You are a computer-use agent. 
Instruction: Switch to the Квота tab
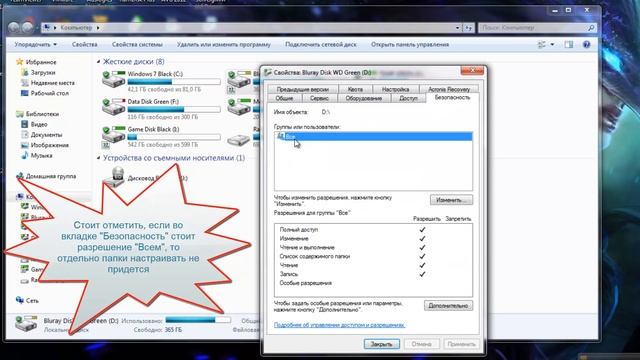tap(355, 89)
